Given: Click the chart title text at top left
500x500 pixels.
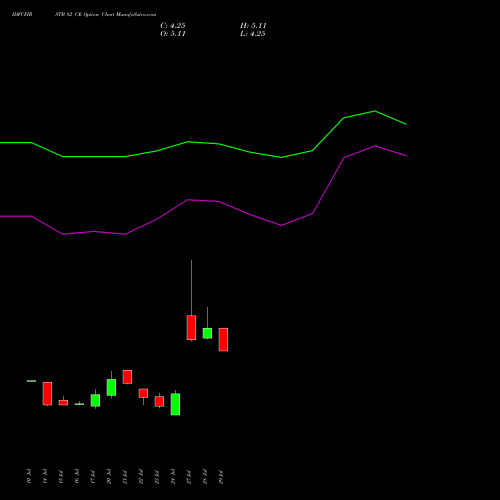Looking at the screenshot, I should [84, 15].
